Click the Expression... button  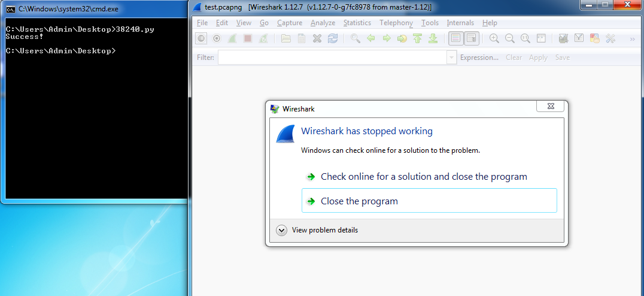click(x=479, y=58)
